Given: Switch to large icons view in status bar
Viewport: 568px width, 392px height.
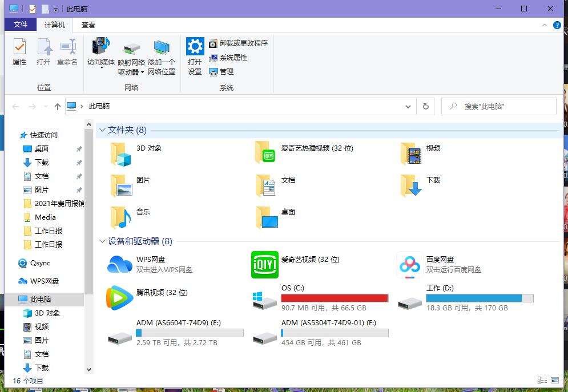Looking at the screenshot, I should point(555,380).
